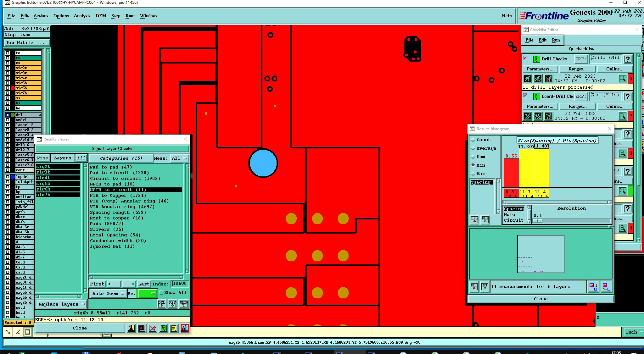The width and height of the screenshot is (644, 354).
Task: Click the crossed-out REF icon
Action: (153, 328)
